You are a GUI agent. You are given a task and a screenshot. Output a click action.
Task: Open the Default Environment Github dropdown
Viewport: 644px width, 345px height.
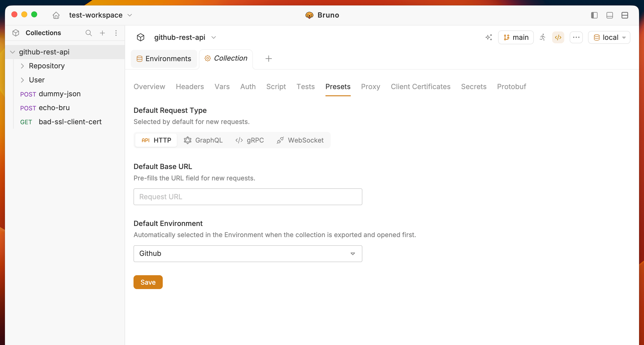point(248,254)
